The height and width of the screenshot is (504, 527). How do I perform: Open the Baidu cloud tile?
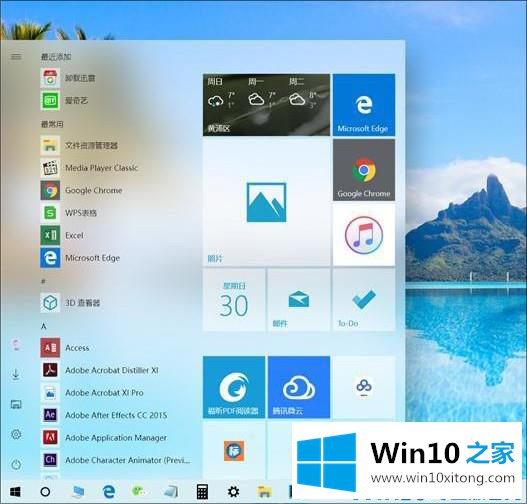364,387
